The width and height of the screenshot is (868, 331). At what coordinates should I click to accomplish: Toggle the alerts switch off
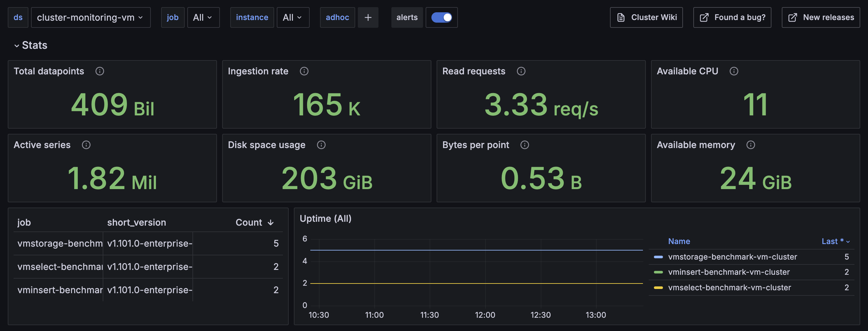441,17
